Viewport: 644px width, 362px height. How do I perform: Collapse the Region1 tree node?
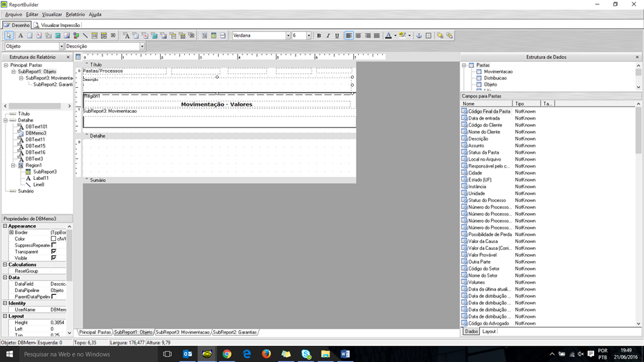tap(13, 165)
